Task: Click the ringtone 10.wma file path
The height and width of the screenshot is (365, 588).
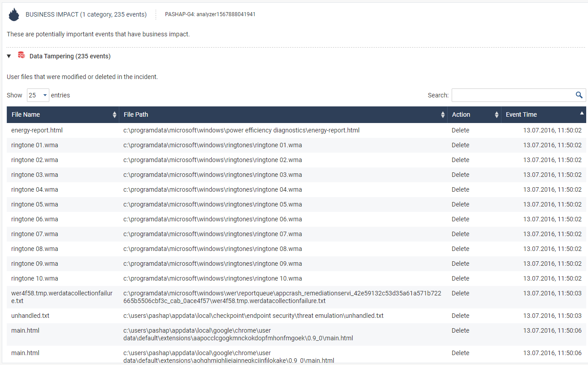Action: click(213, 278)
